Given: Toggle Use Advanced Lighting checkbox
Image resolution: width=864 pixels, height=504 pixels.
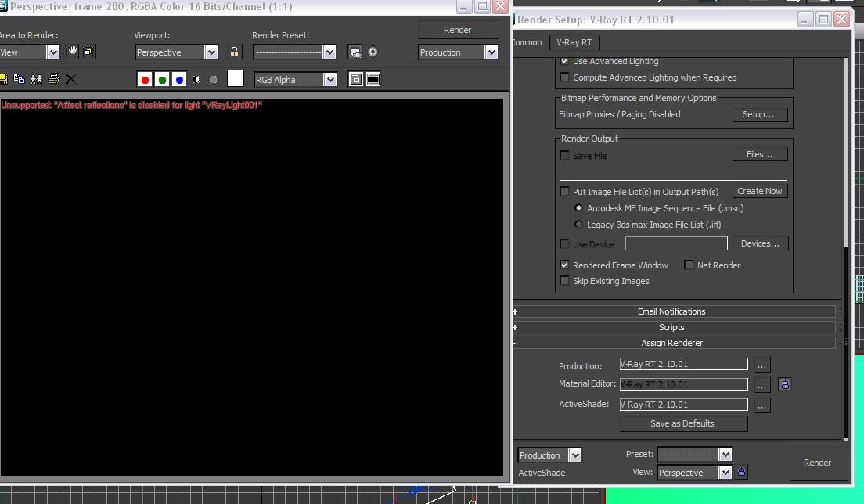Looking at the screenshot, I should (x=564, y=60).
